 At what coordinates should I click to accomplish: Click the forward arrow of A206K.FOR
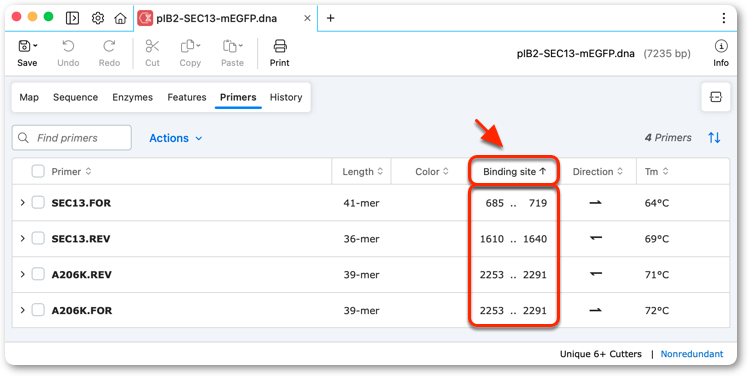tap(595, 310)
